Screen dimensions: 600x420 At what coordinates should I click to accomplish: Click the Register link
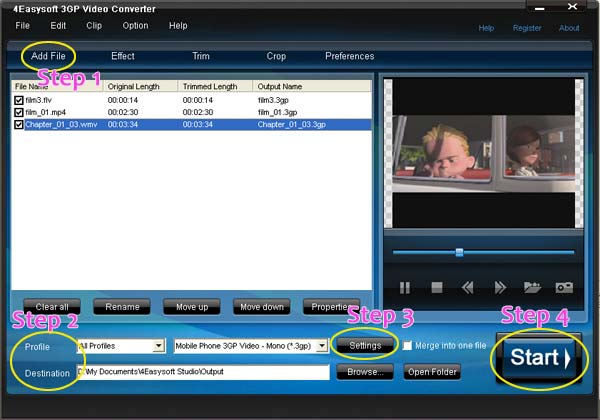[x=527, y=28]
